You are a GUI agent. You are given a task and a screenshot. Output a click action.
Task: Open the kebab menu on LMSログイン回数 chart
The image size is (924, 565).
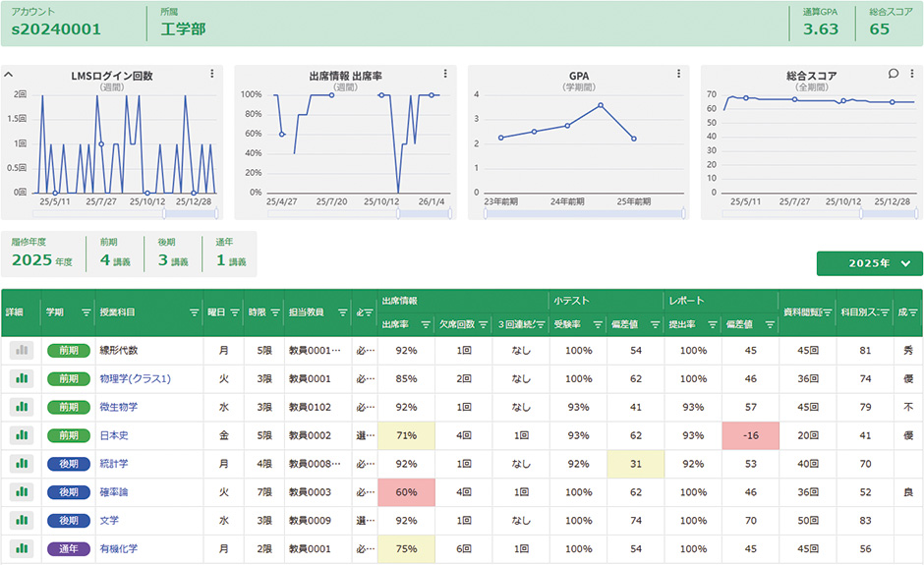tap(211, 74)
